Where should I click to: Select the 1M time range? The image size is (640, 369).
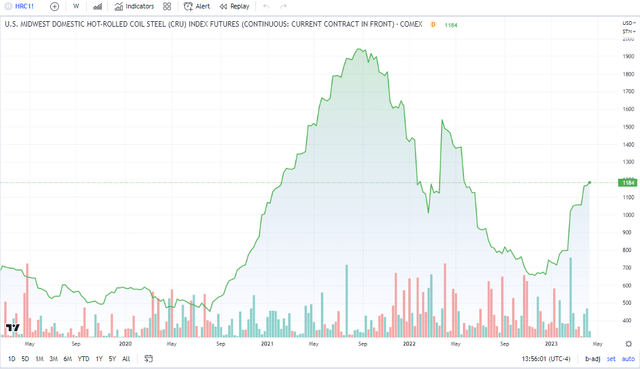(39, 359)
